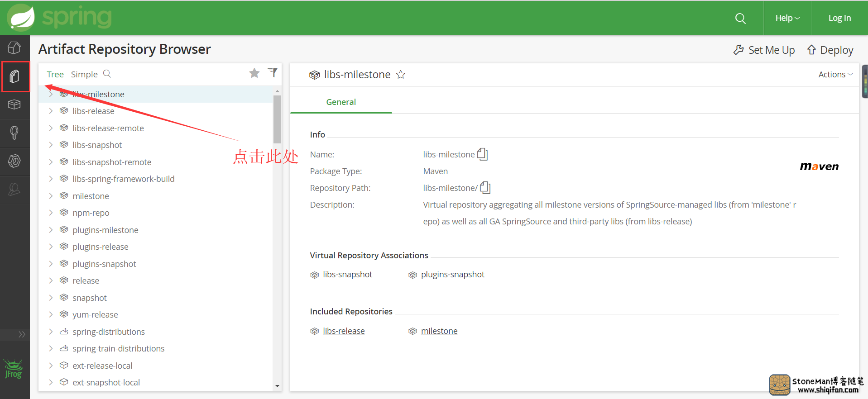
Task: Open associated plugins-snapshot repository link
Action: [x=453, y=275]
